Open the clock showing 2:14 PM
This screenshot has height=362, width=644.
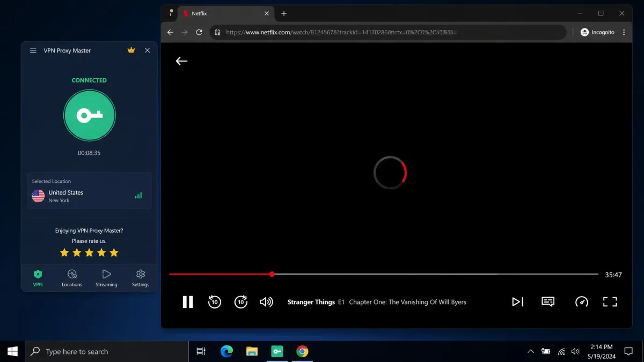pos(601,351)
